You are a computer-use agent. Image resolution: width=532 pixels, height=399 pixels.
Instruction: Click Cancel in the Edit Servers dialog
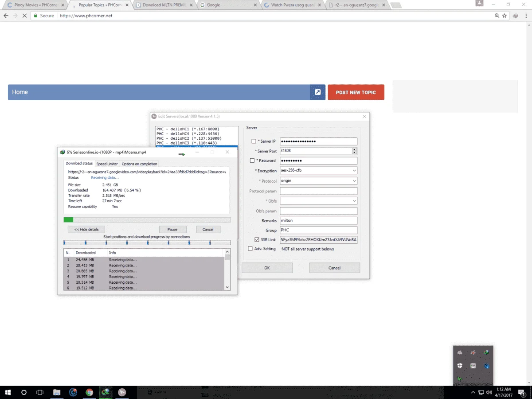[335, 268]
